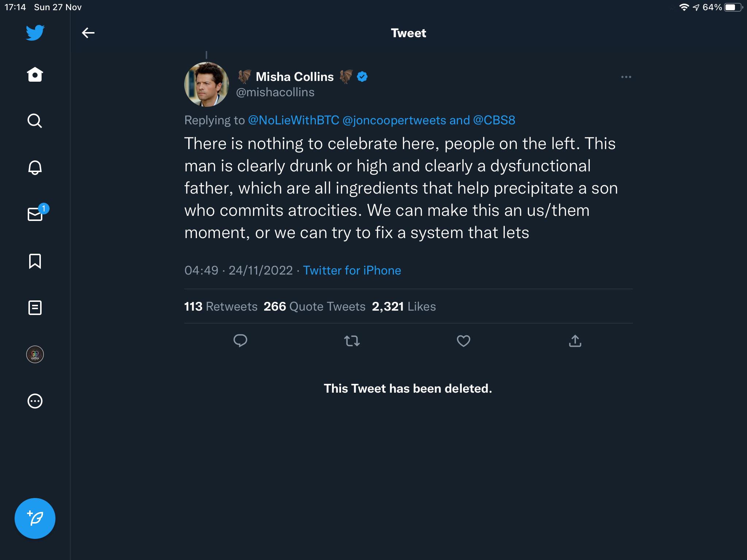Open Notifications bell icon
Viewport: 747px width, 560px height.
click(35, 167)
